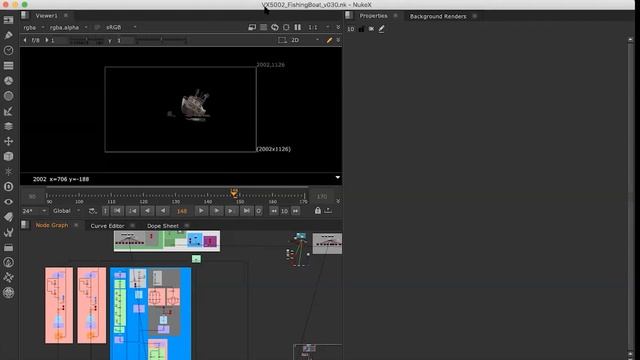Open the Deep nodes menu

coord(9,187)
